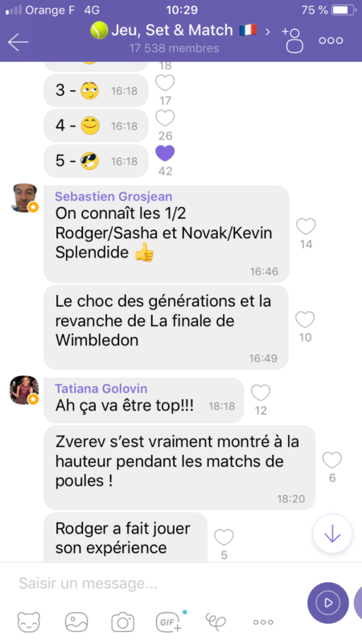Open the camera icon

123,621
